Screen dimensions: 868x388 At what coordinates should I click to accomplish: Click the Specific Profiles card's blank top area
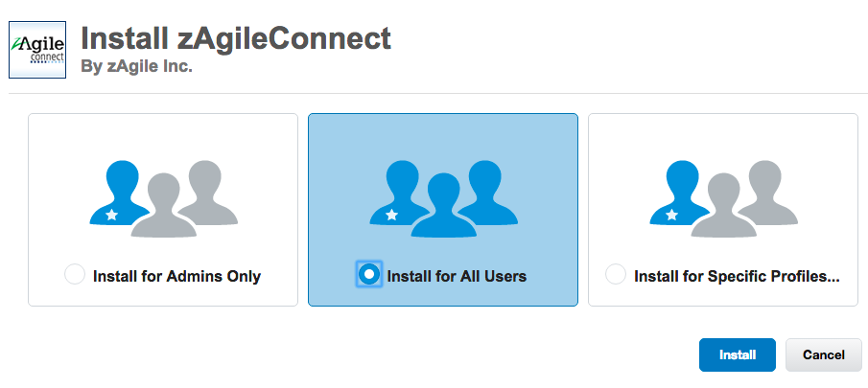[722, 132]
